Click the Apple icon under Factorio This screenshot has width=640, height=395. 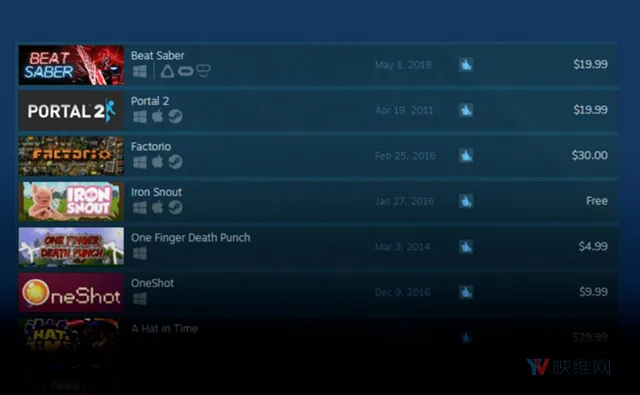click(158, 162)
